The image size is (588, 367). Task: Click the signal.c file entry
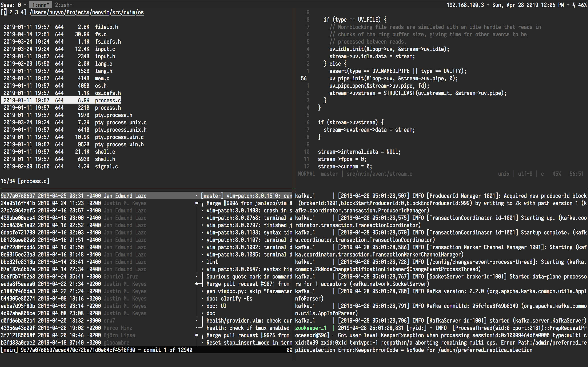pyautogui.click(x=106, y=167)
